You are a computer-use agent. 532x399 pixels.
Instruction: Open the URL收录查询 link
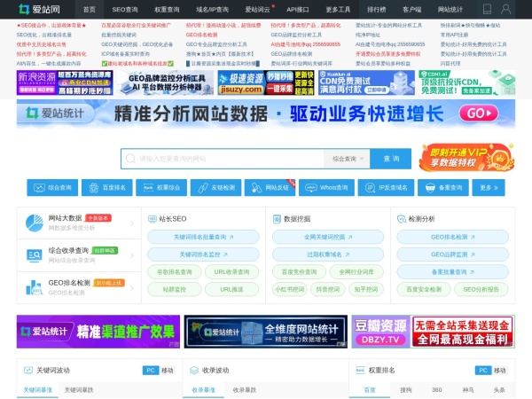(231, 272)
